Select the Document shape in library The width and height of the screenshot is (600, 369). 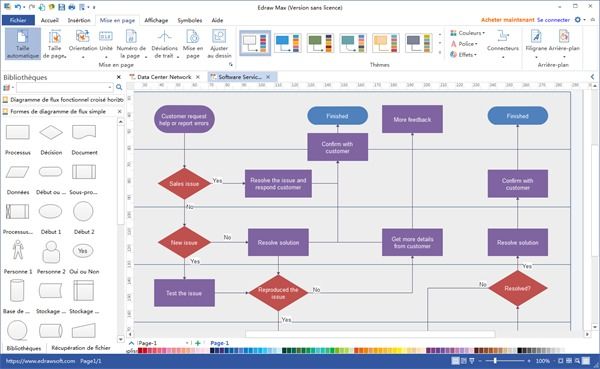pyautogui.click(x=84, y=132)
